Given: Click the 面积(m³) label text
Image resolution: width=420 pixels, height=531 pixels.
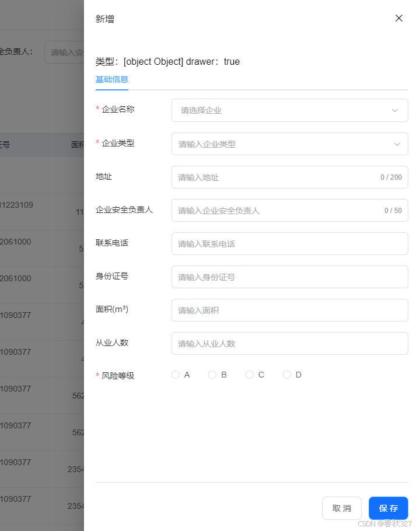Looking at the screenshot, I should [111, 309].
